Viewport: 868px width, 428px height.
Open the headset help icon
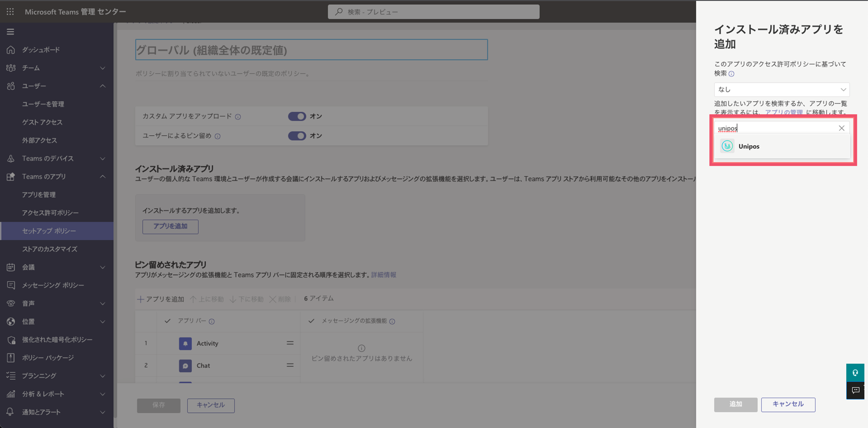tap(855, 373)
